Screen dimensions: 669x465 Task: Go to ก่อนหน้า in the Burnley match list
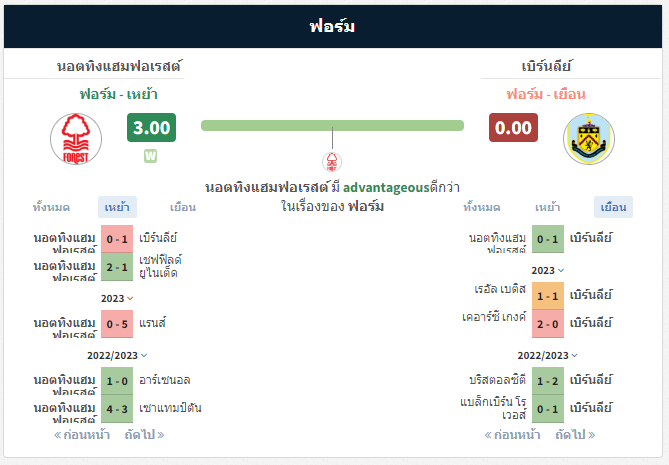pyautogui.click(x=512, y=435)
